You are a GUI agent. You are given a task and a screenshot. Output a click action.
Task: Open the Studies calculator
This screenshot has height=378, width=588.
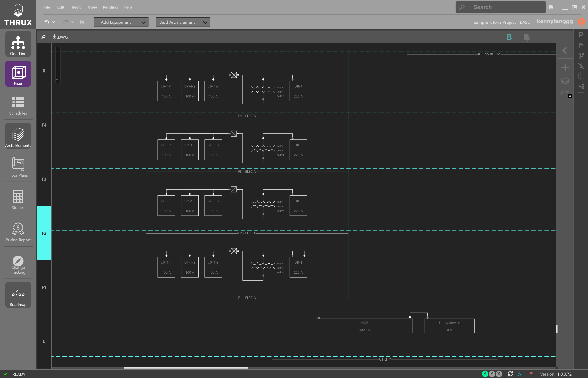(18, 199)
